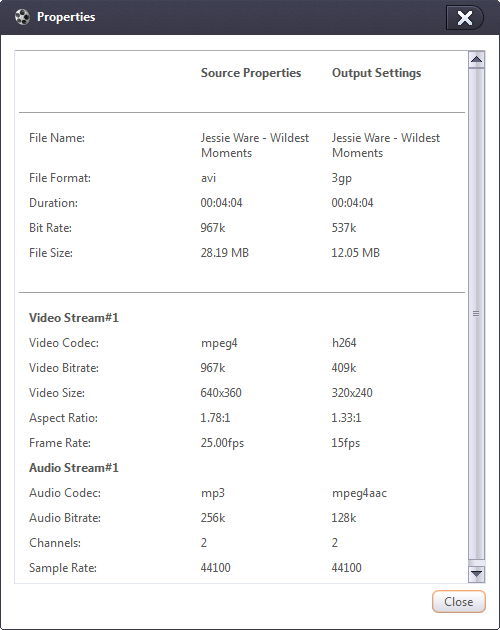500x630 pixels.
Task: Click the Sample Rate label
Action: tap(63, 568)
